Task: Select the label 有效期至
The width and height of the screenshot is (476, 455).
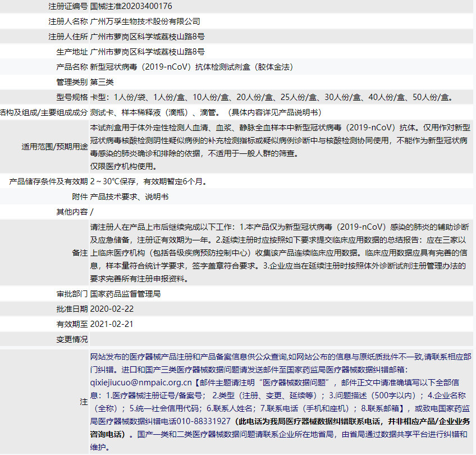Action: point(72,324)
